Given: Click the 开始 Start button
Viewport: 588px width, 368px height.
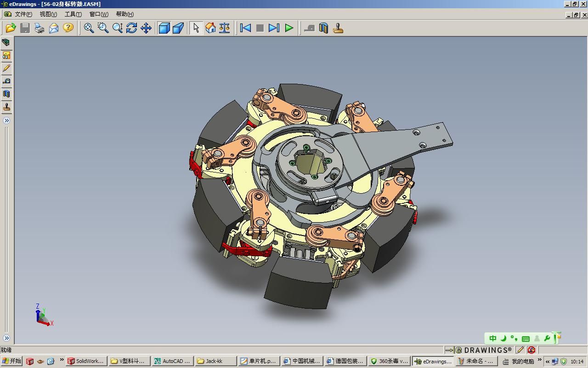Looking at the screenshot, I should click(x=11, y=361).
